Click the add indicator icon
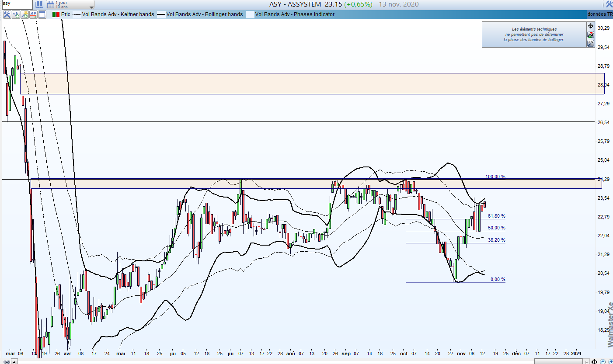The width and height of the screenshot is (613, 364). 16,14
